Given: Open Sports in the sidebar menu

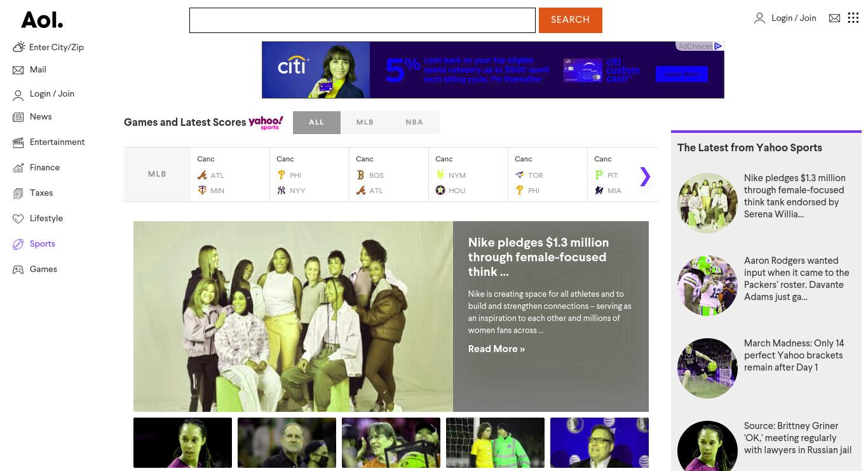Looking at the screenshot, I should (x=43, y=244).
